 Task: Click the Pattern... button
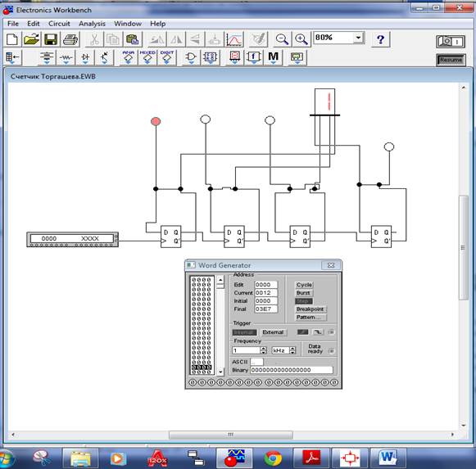(x=311, y=318)
